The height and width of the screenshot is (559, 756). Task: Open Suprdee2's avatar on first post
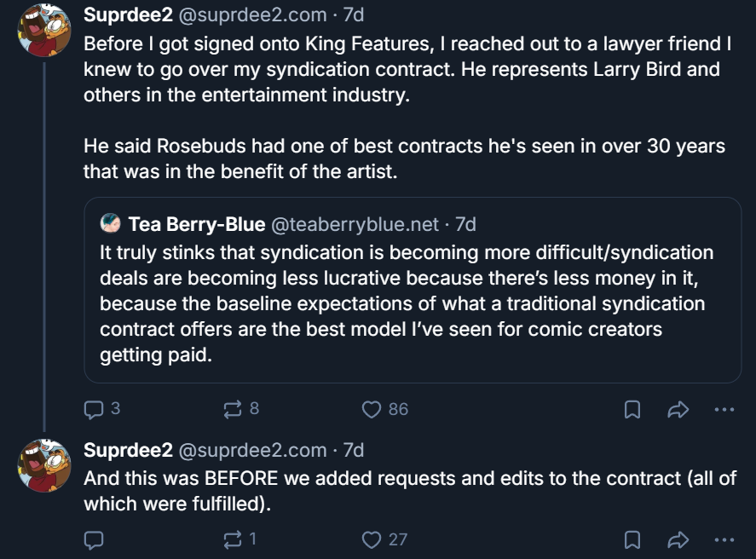pos(44,30)
